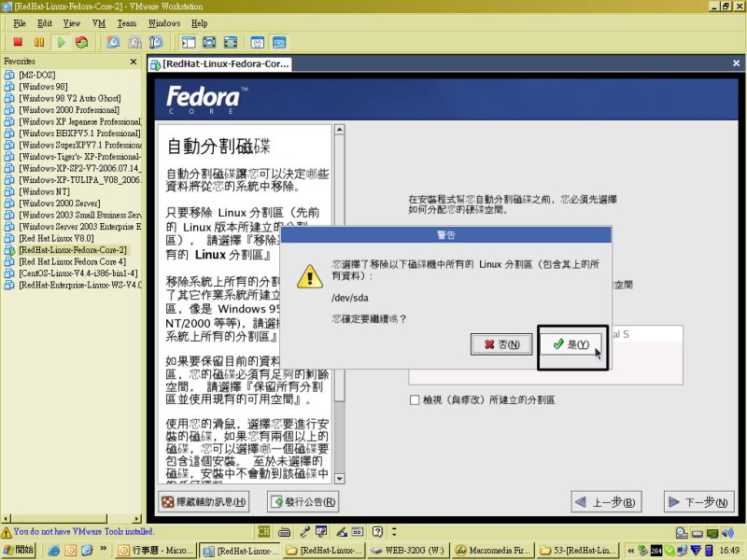Switch to the 行事曆 - Micro... taskbar button
This screenshot has width=747, height=560.
pyautogui.click(x=156, y=551)
